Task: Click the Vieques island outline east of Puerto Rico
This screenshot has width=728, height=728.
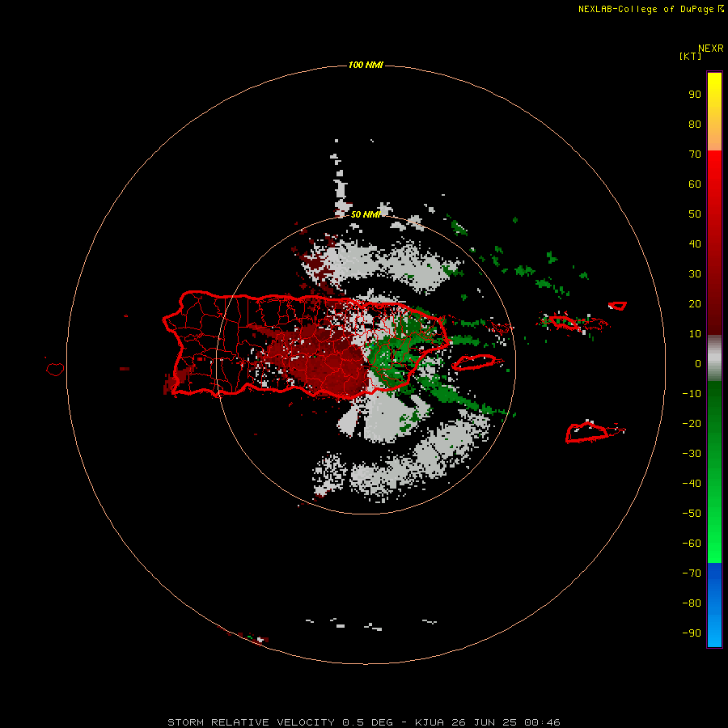Action: click(x=475, y=362)
